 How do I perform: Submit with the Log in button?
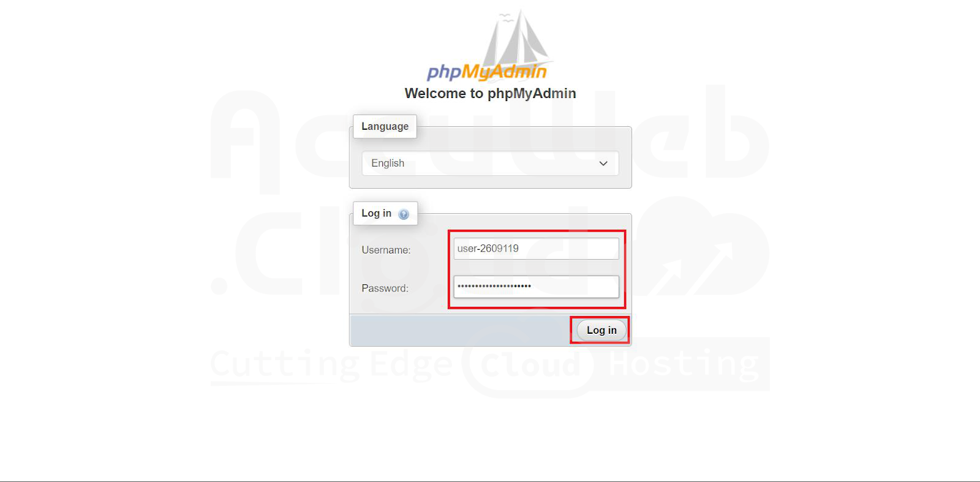click(x=601, y=330)
